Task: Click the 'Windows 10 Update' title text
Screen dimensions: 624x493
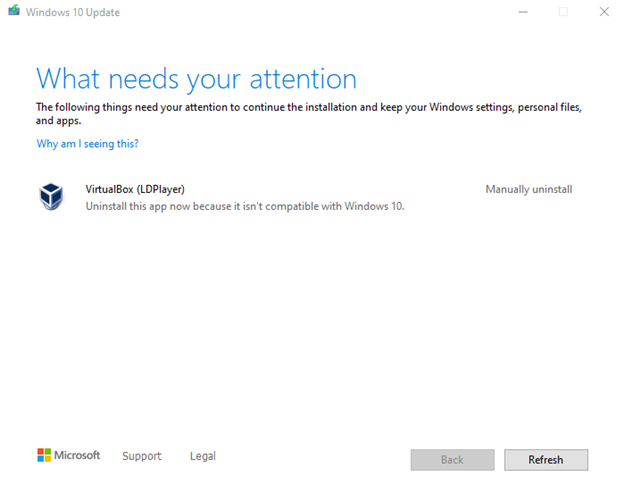Action: 73,12
